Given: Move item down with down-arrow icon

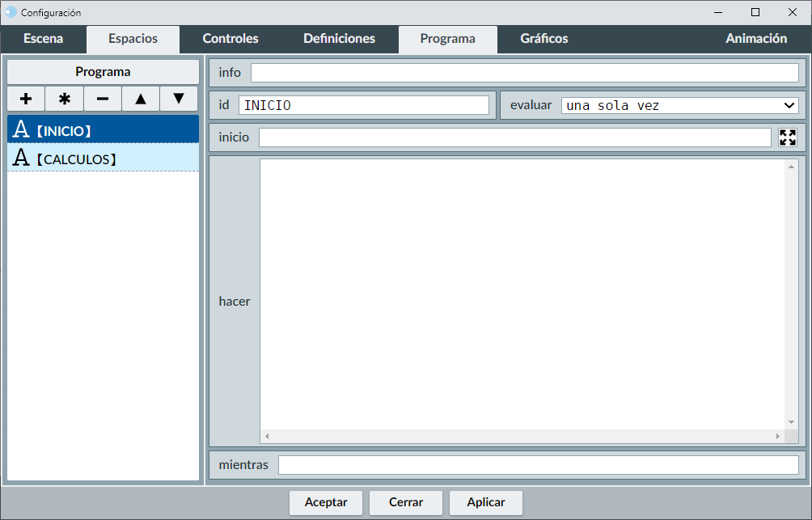Looking at the screenshot, I should [179, 99].
